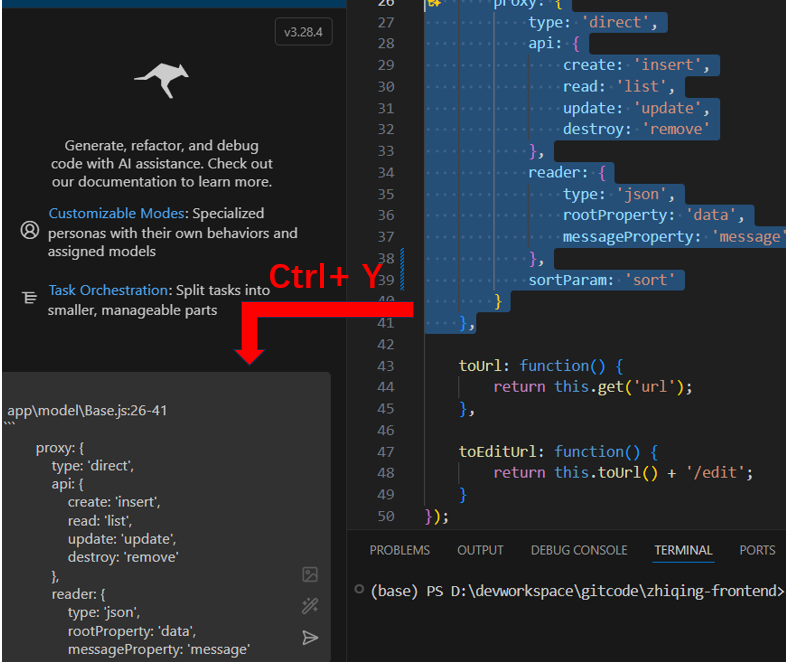Image resolution: width=786 pixels, height=662 pixels.
Task: Switch to the DEBUG CONSOLE tab
Action: pos(579,550)
